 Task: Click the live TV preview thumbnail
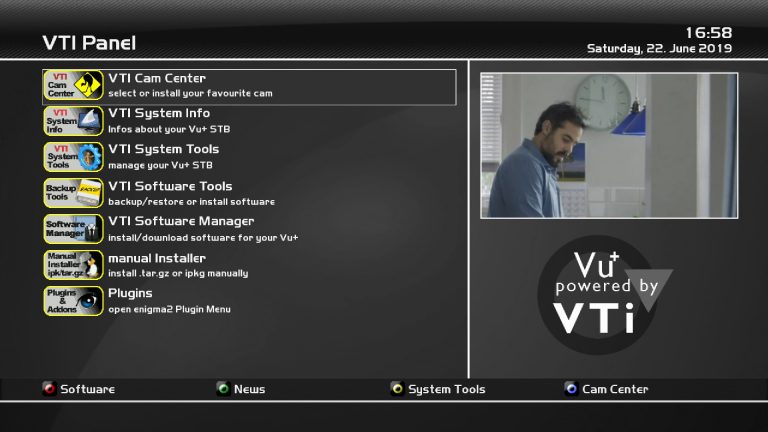(x=608, y=145)
